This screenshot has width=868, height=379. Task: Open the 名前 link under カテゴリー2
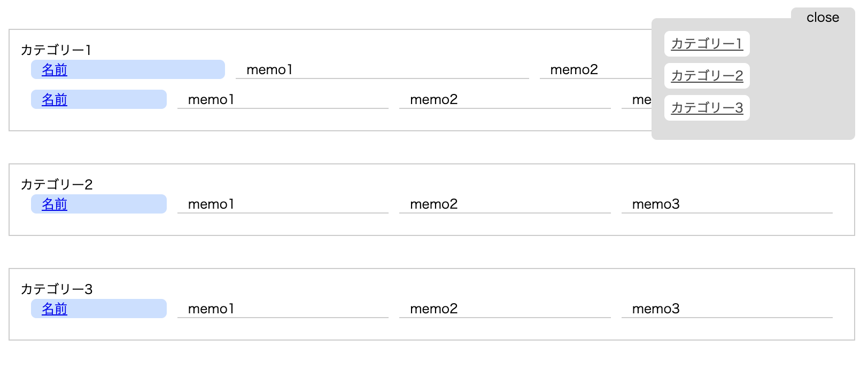click(55, 204)
